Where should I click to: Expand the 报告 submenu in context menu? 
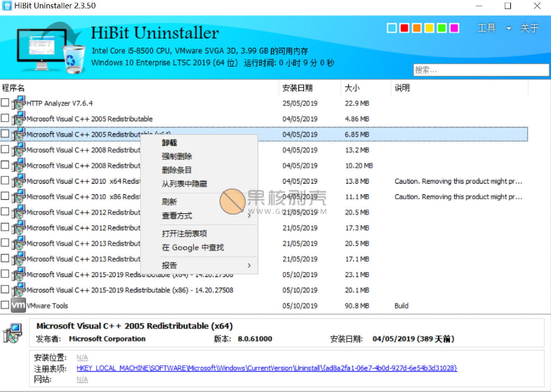tap(249, 266)
